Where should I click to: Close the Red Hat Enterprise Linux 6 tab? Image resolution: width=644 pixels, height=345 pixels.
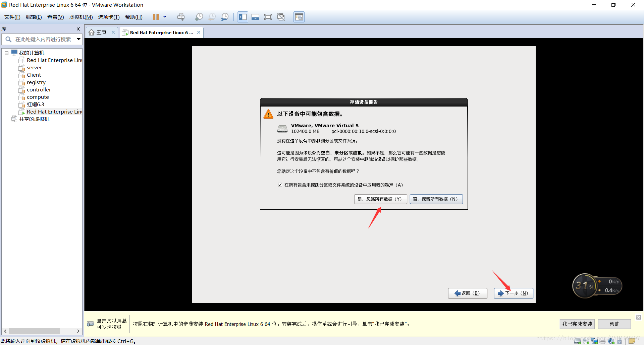199,32
